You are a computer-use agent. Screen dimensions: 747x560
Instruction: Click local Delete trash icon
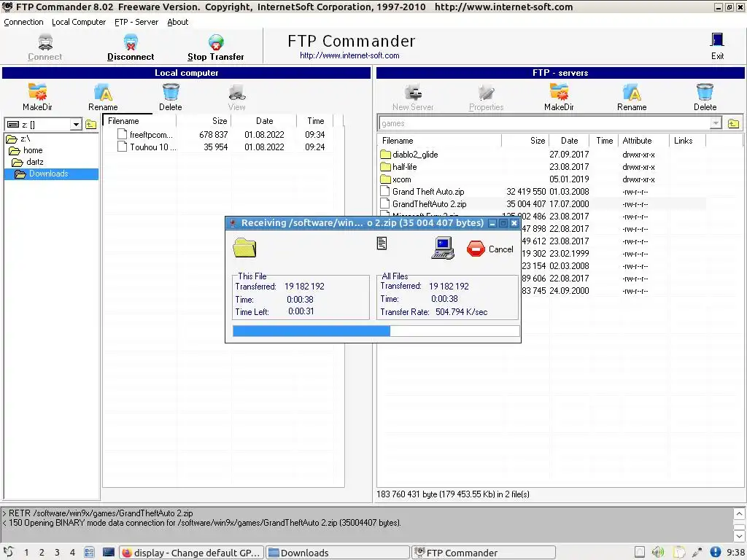pos(171,92)
